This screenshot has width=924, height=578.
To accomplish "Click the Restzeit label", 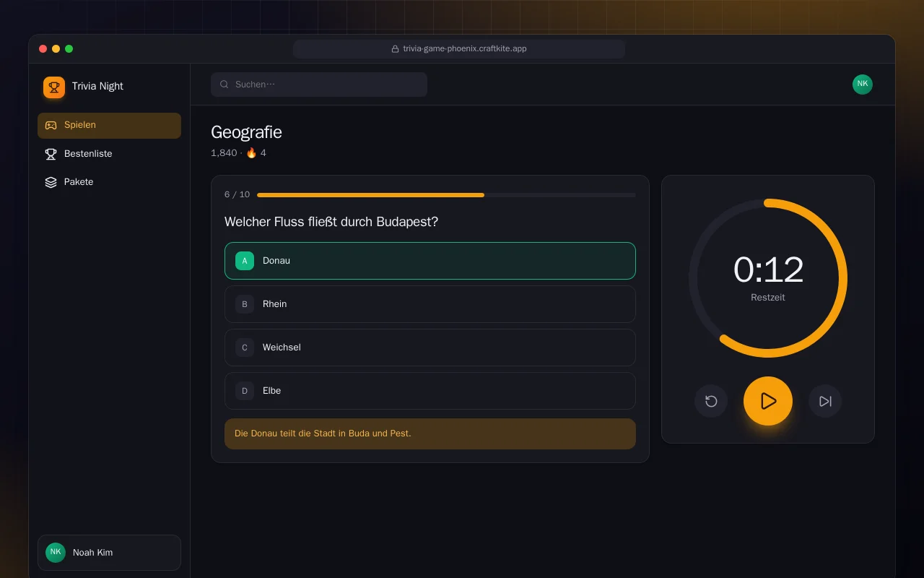I will [768, 298].
